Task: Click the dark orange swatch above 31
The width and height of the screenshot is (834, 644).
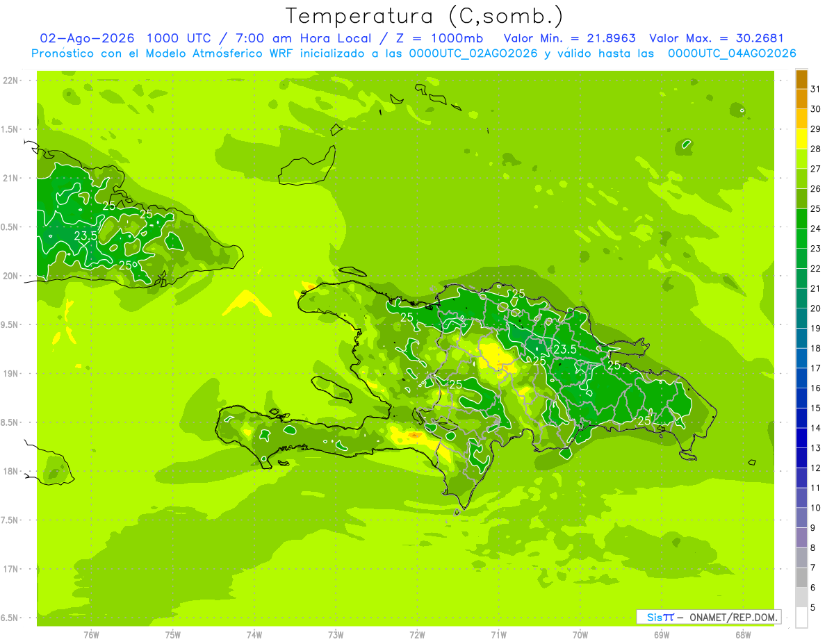Action: pos(801,79)
